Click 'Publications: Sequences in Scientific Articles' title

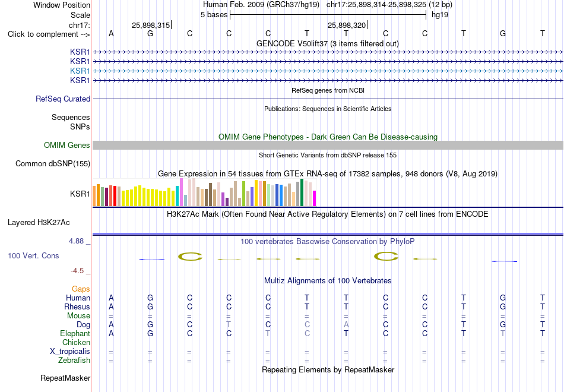click(328, 109)
